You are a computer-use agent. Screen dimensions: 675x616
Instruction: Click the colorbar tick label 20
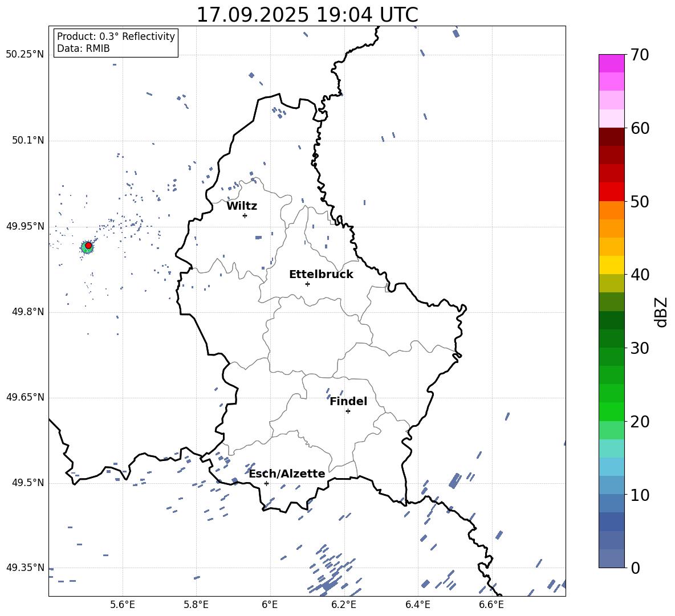pos(639,422)
